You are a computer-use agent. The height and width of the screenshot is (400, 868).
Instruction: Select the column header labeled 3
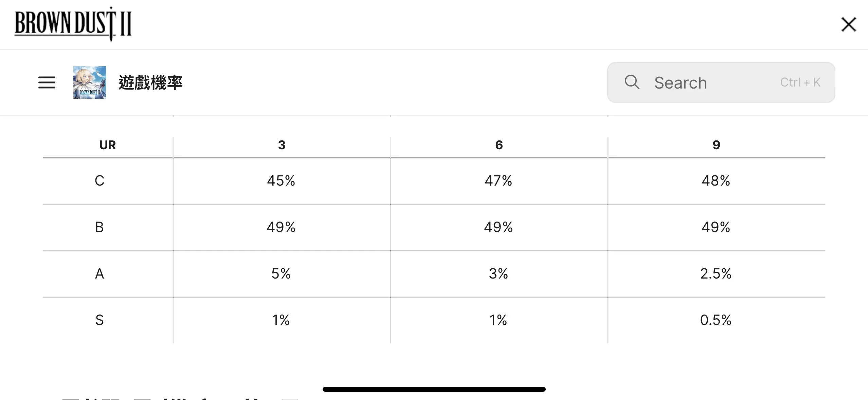pos(282,145)
